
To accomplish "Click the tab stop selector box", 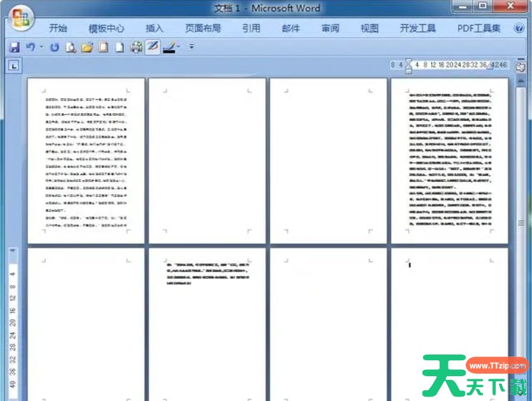I will click(x=13, y=66).
